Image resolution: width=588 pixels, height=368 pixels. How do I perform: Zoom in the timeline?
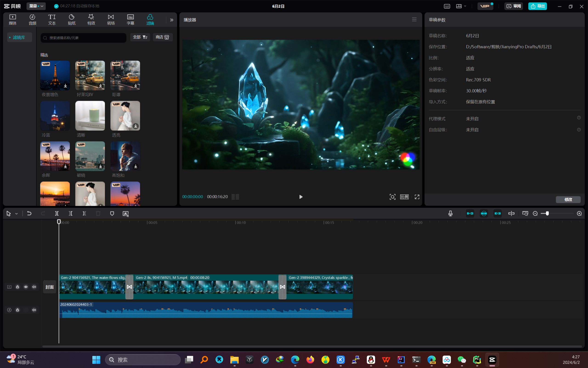coord(579,213)
